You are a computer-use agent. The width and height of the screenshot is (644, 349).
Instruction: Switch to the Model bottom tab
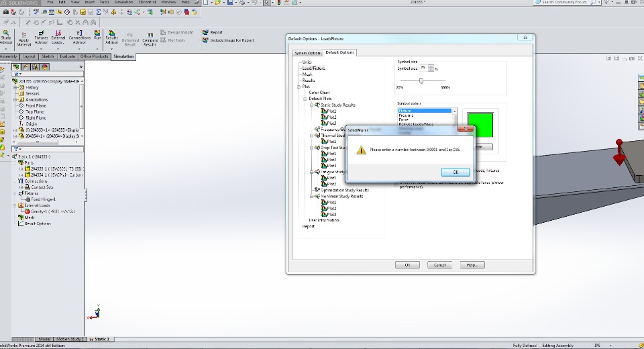44,339
